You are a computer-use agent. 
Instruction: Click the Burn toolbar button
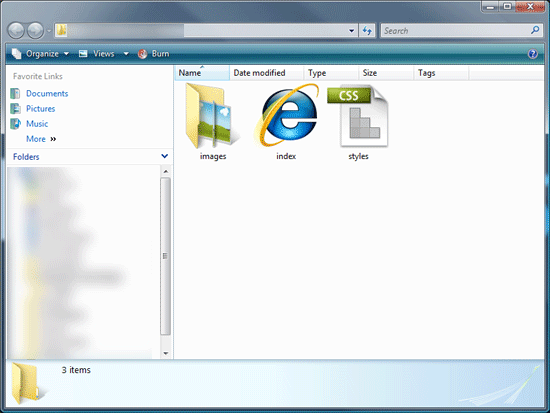pos(154,54)
